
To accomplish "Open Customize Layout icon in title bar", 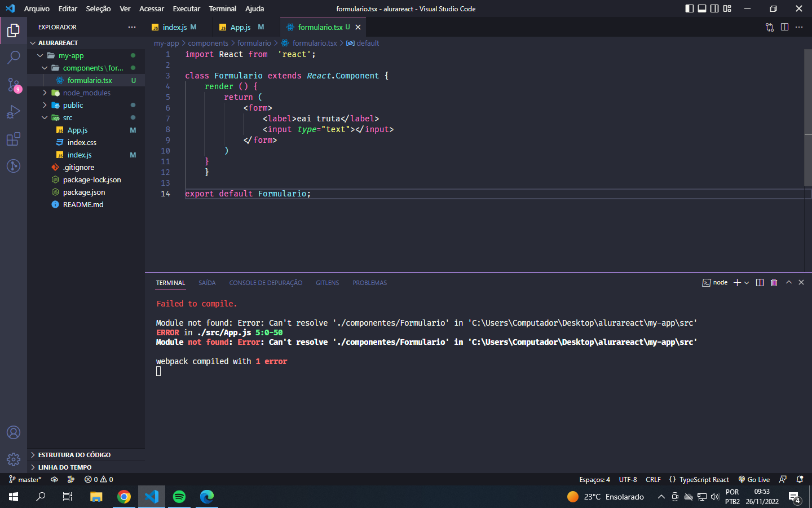I will click(727, 8).
